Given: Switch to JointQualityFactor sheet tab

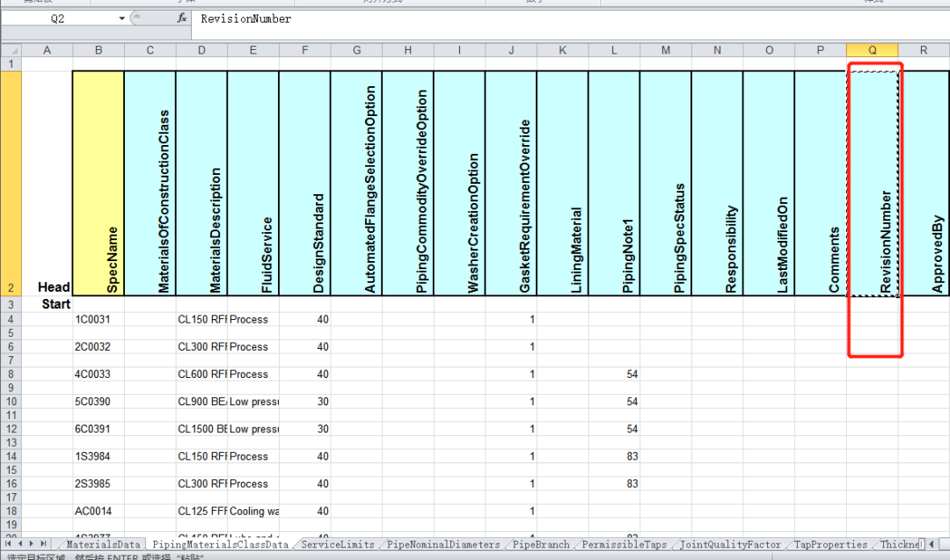Looking at the screenshot, I should (730, 544).
